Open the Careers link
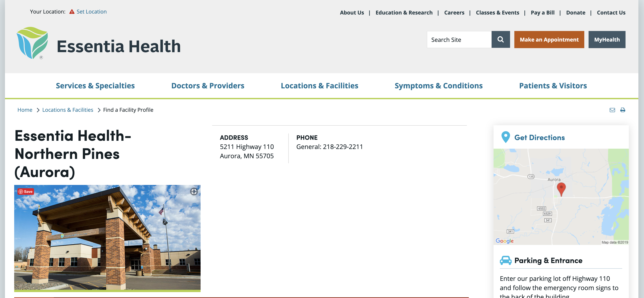The image size is (644, 298). (454, 13)
